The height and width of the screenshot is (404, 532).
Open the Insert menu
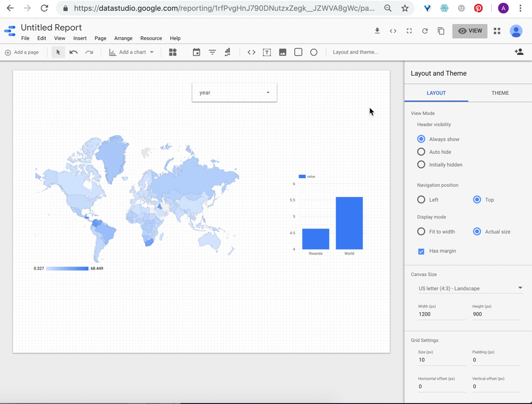pos(80,38)
